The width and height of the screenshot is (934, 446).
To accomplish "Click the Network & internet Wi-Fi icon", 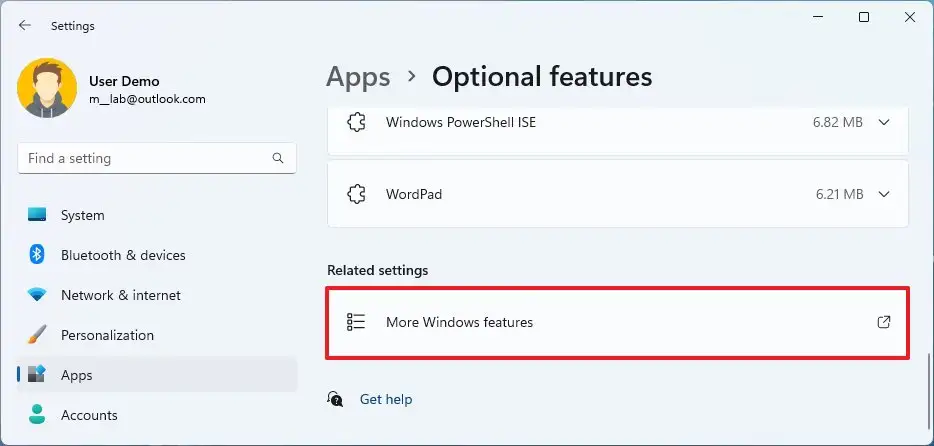I will click(37, 295).
